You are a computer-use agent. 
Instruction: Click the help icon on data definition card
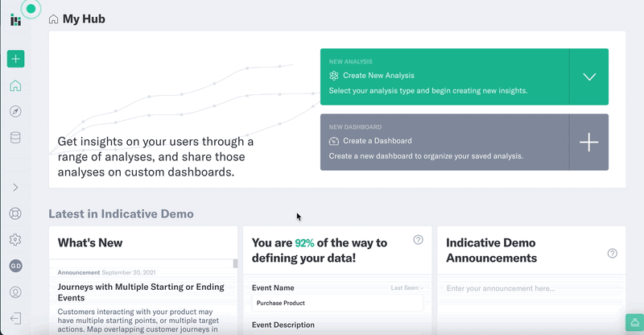click(x=418, y=240)
